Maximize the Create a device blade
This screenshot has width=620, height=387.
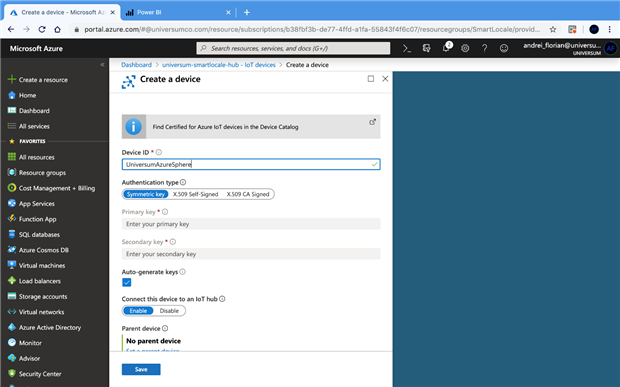tap(370, 79)
